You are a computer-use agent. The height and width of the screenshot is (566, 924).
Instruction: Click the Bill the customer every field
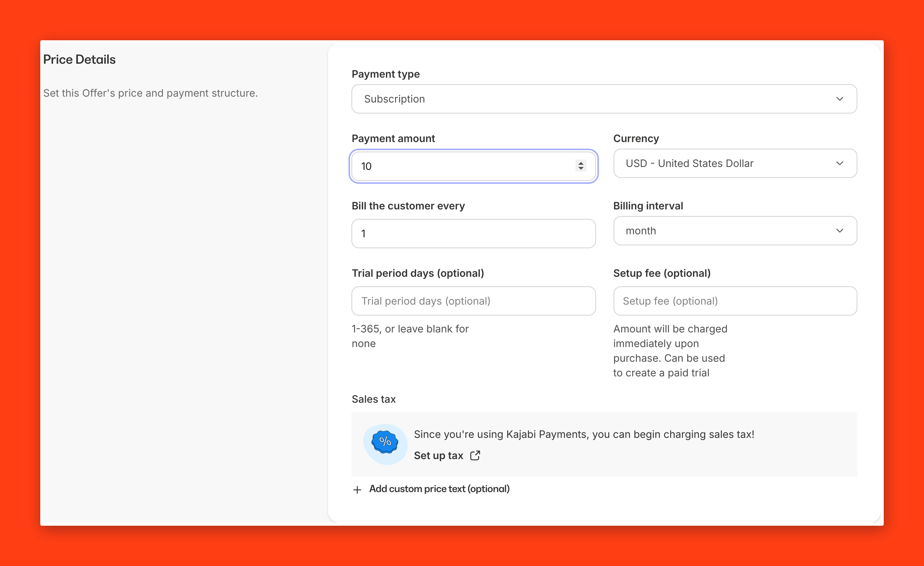(x=473, y=234)
